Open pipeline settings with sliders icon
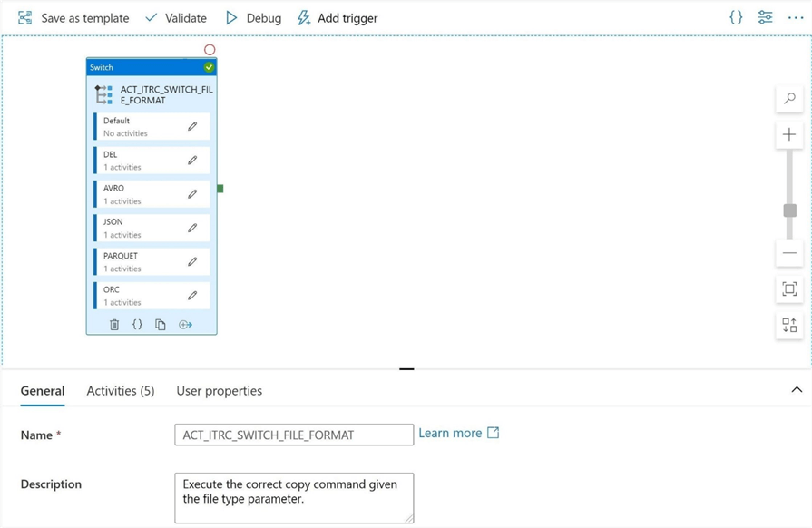This screenshot has width=812, height=528. (765, 16)
